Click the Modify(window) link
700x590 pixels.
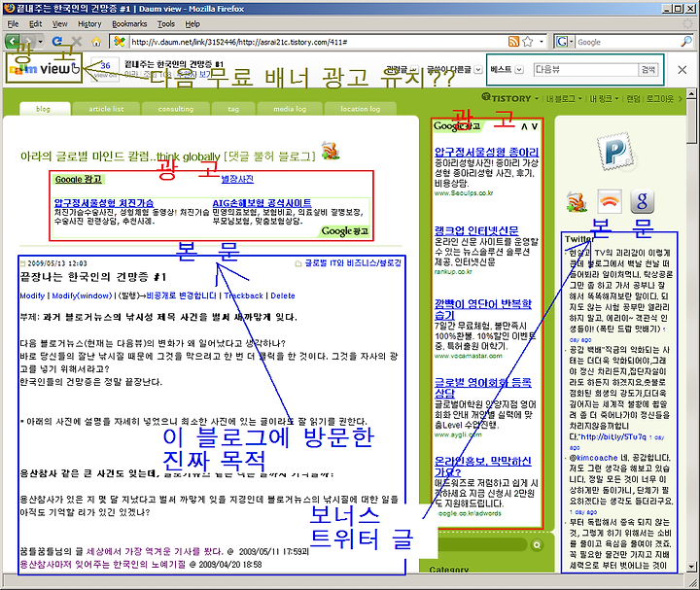82,295
